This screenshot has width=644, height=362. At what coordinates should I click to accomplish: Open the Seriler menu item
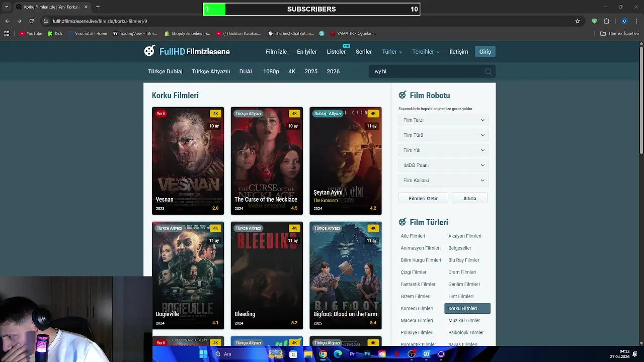tap(364, 52)
